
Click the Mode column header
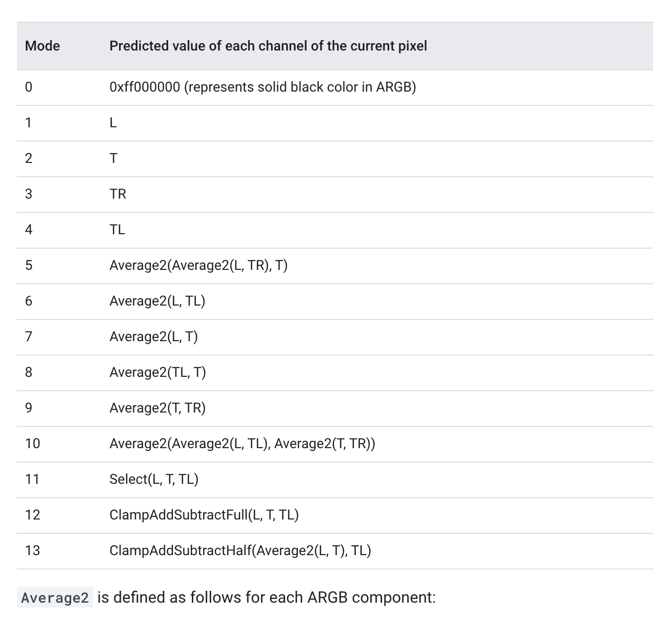pyautogui.click(x=43, y=46)
